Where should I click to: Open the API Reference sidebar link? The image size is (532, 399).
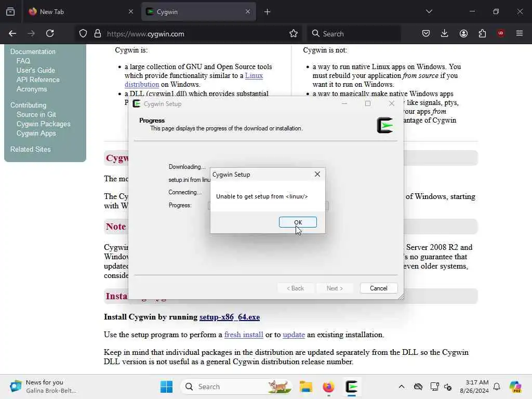point(38,79)
